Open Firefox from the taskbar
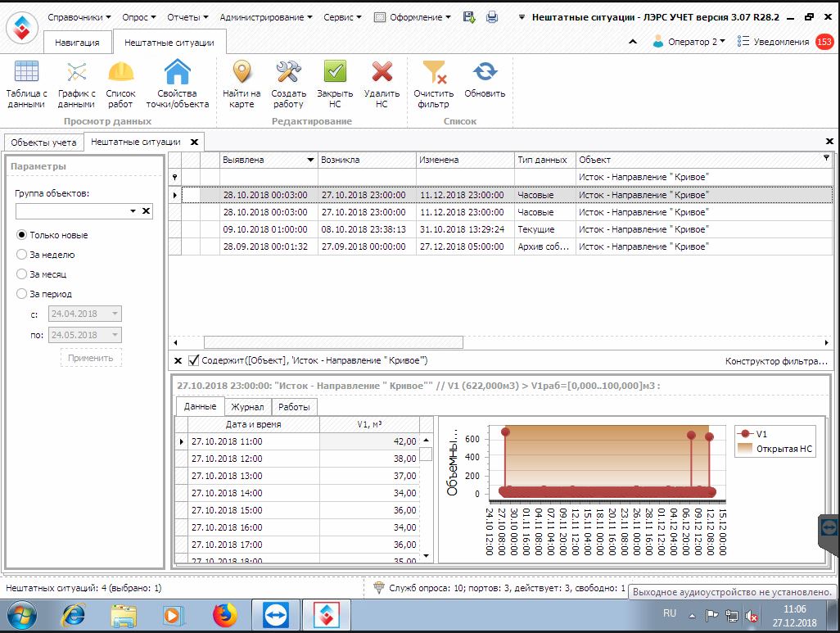The height and width of the screenshot is (633, 840). click(225, 615)
